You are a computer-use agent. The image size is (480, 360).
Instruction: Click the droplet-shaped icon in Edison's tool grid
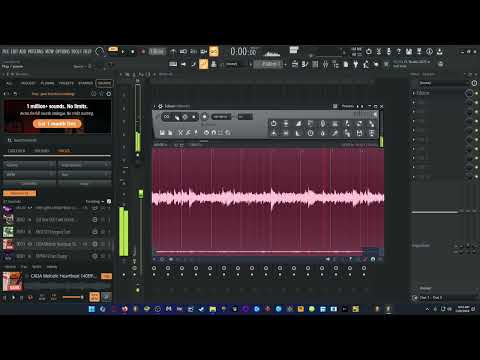click(x=323, y=133)
